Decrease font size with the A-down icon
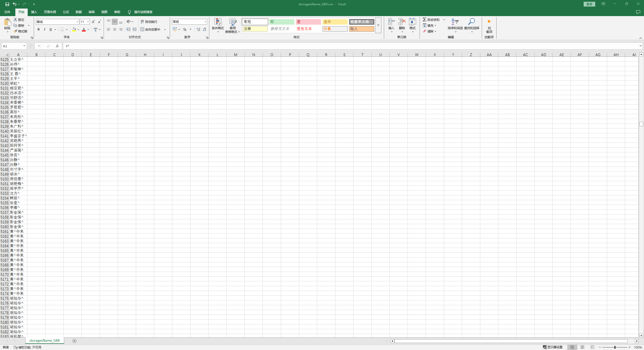Viewport: 644px width, 350px height. coord(99,22)
